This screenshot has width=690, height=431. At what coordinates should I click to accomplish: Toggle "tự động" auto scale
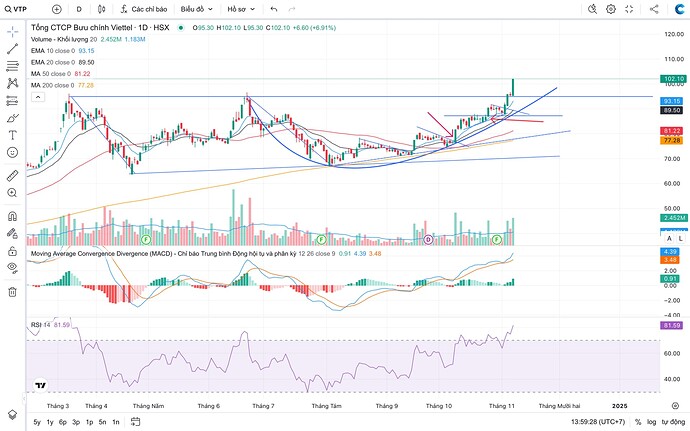(673, 422)
